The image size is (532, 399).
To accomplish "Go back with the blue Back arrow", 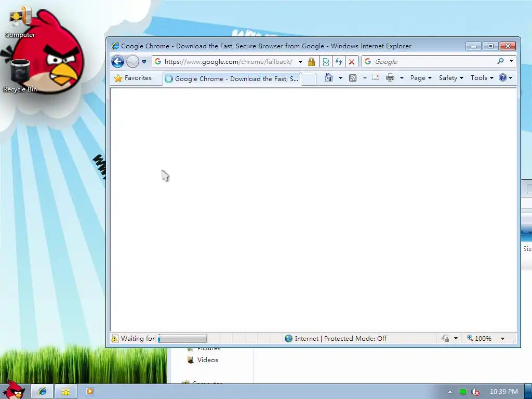I will coord(117,62).
